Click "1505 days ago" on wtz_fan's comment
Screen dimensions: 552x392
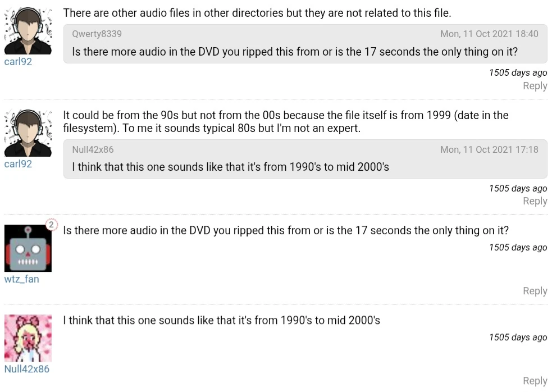(518, 248)
